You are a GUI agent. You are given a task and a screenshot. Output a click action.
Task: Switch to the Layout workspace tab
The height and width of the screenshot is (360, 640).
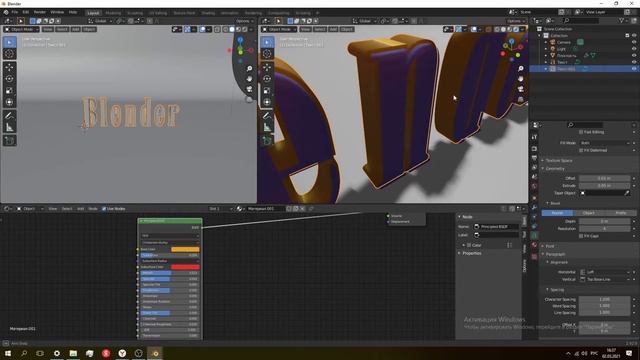pyautogui.click(x=93, y=13)
